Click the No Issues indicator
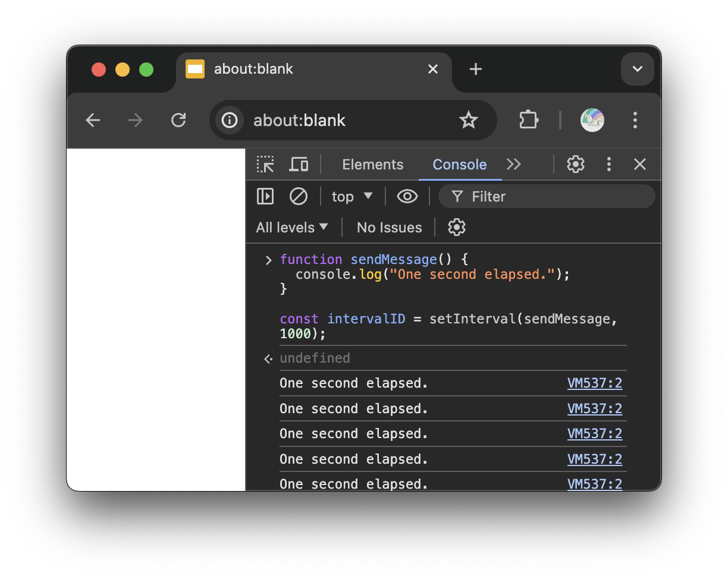The width and height of the screenshot is (728, 579). (x=389, y=227)
